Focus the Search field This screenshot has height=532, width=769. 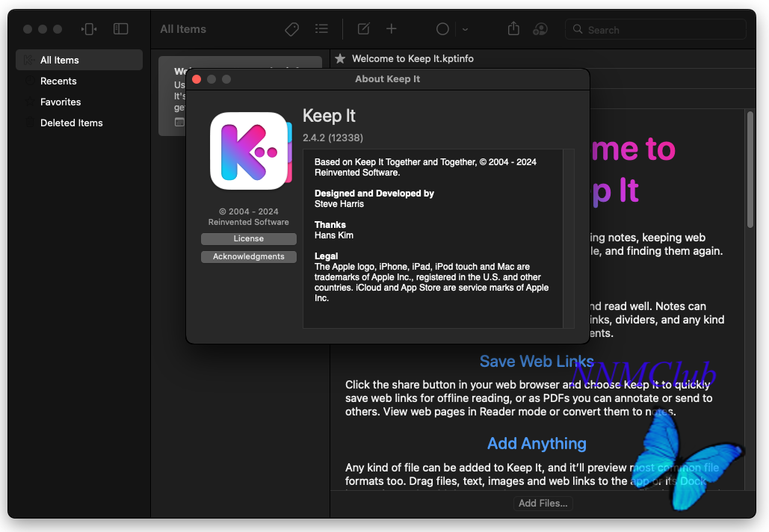coord(655,30)
